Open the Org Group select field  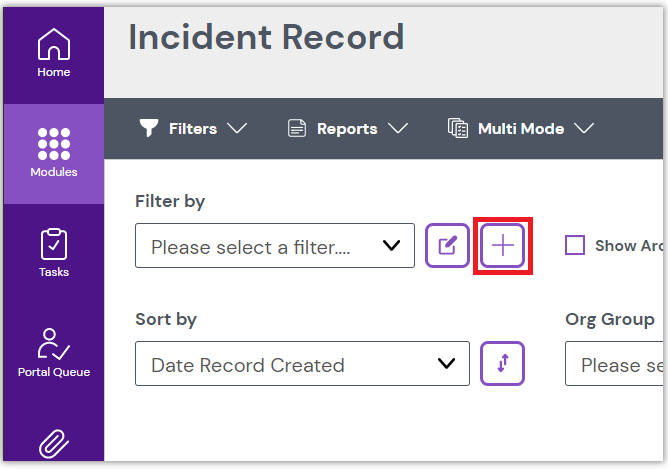click(x=615, y=364)
